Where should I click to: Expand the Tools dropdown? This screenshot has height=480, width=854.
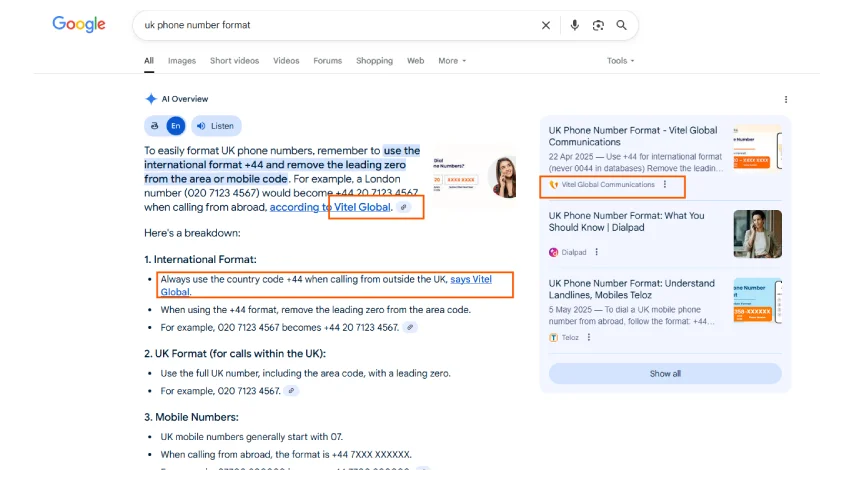[x=620, y=60]
